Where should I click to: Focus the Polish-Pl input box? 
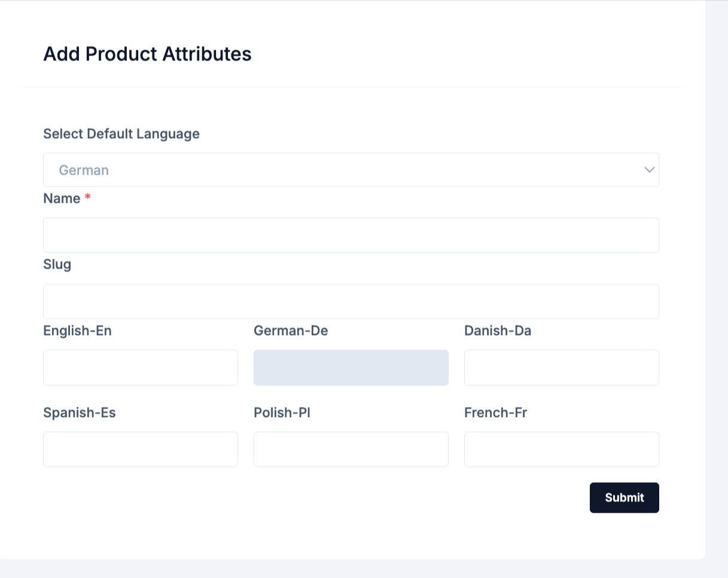351,449
